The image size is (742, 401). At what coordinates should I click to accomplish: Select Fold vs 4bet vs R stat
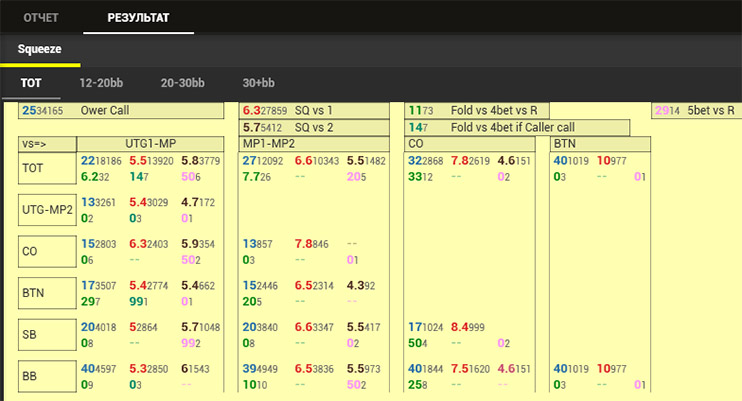(477, 110)
